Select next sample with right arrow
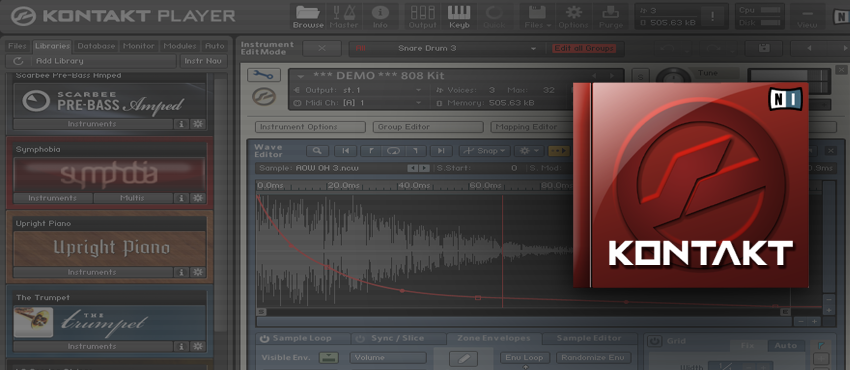 click(x=424, y=168)
